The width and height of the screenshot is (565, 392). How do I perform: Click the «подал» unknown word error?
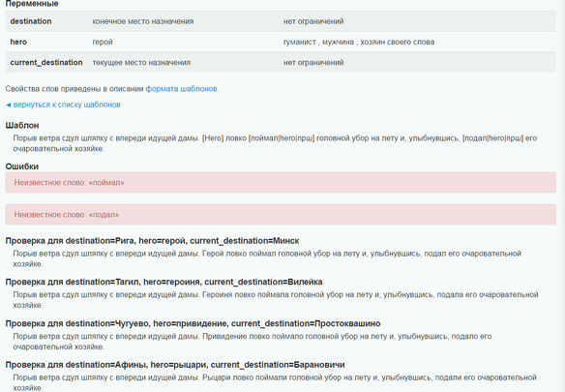click(281, 215)
